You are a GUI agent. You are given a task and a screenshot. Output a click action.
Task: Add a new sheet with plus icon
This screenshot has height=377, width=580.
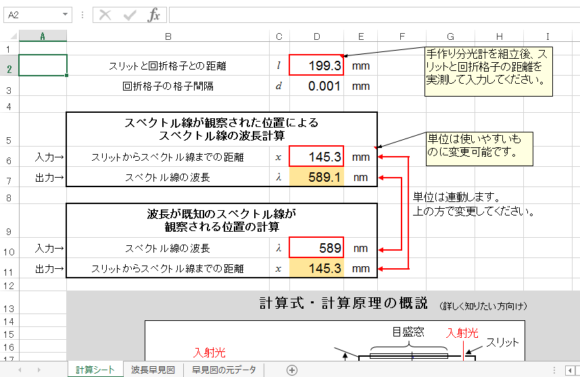click(x=292, y=370)
